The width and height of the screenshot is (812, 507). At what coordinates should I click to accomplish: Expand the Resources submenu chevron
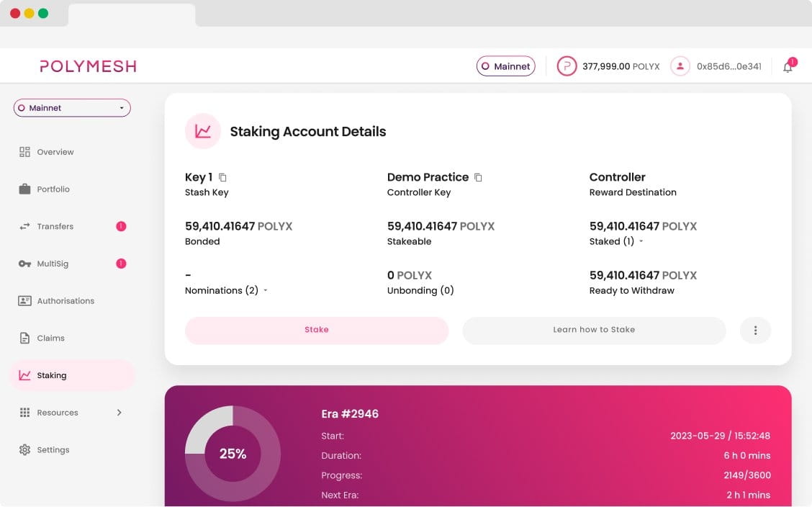point(121,412)
